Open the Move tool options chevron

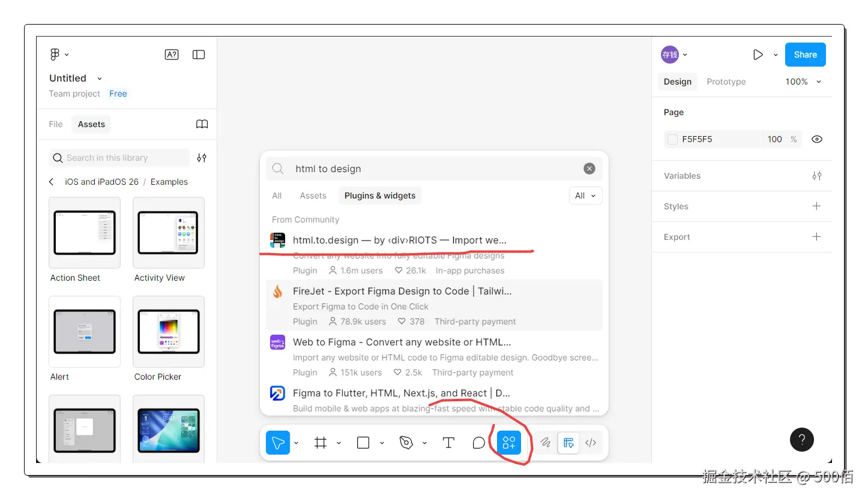(296, 443)
